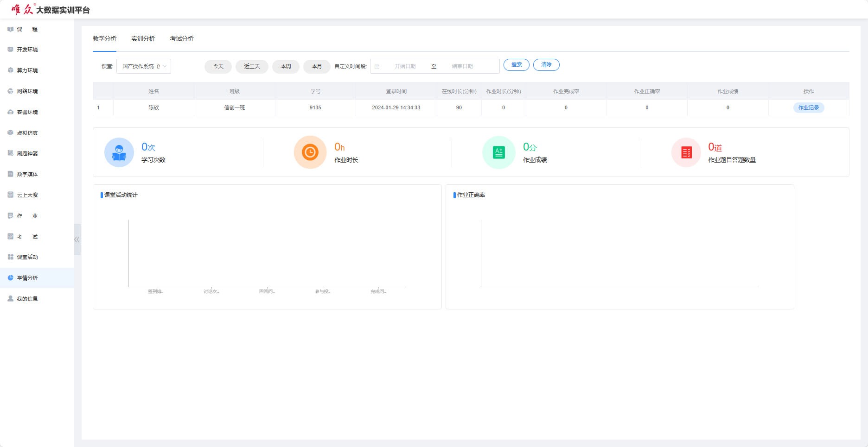The image size is (868, 447).
Task: Click the orange clock 作业时长 icon
Action: (x=310, y=152)
